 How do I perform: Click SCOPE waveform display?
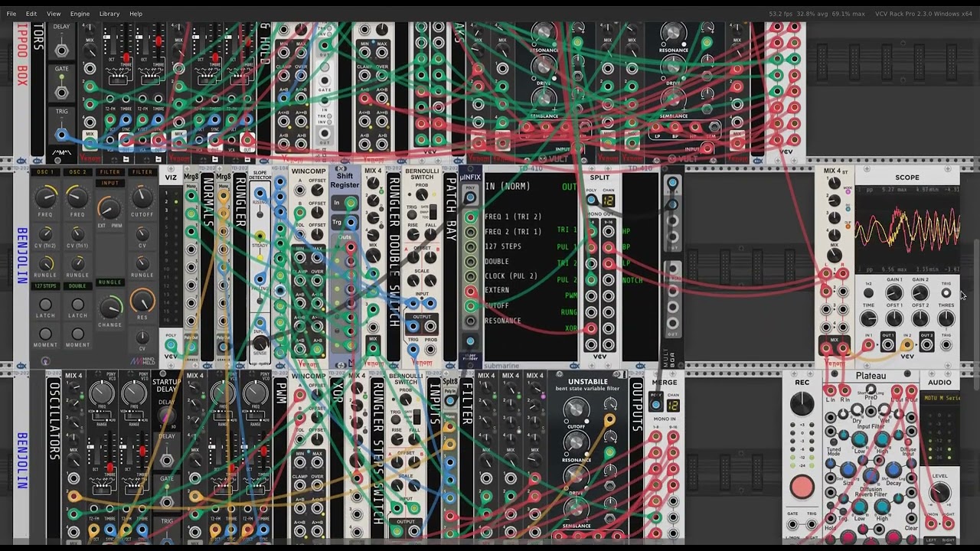pos(907,228)
